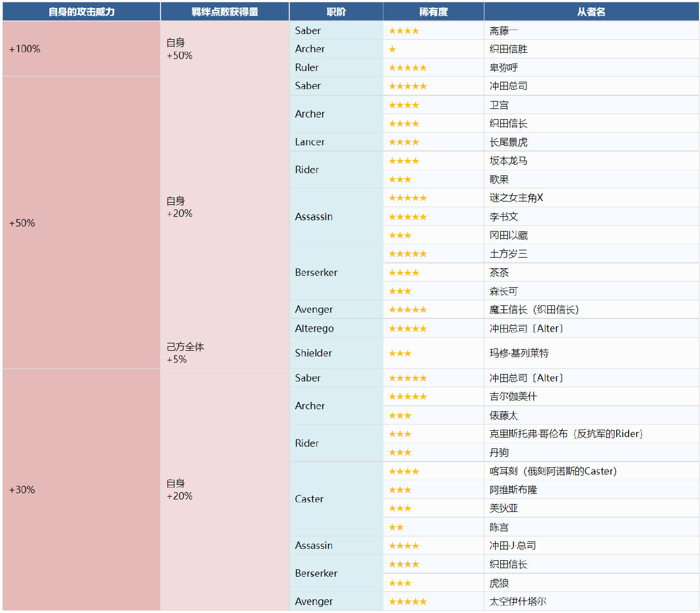Click the four-star rating beside 茶茶
The width and height of the screenshot is (700, 613).
point(404,272)
